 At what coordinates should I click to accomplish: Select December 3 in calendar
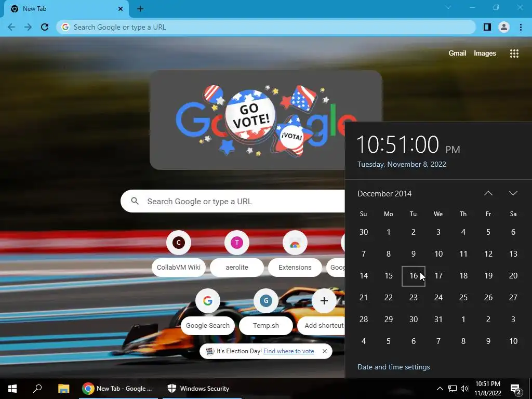pyautogui.click(x=438, y=232)
